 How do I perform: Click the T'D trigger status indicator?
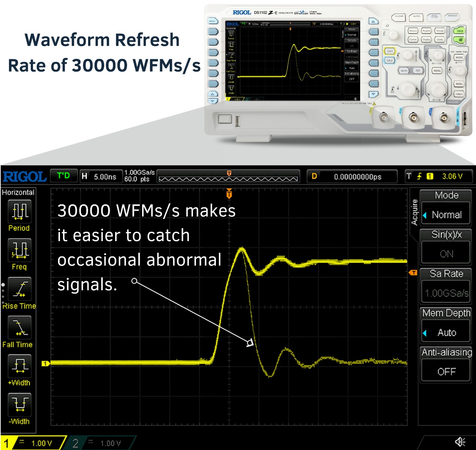[63, 175]
